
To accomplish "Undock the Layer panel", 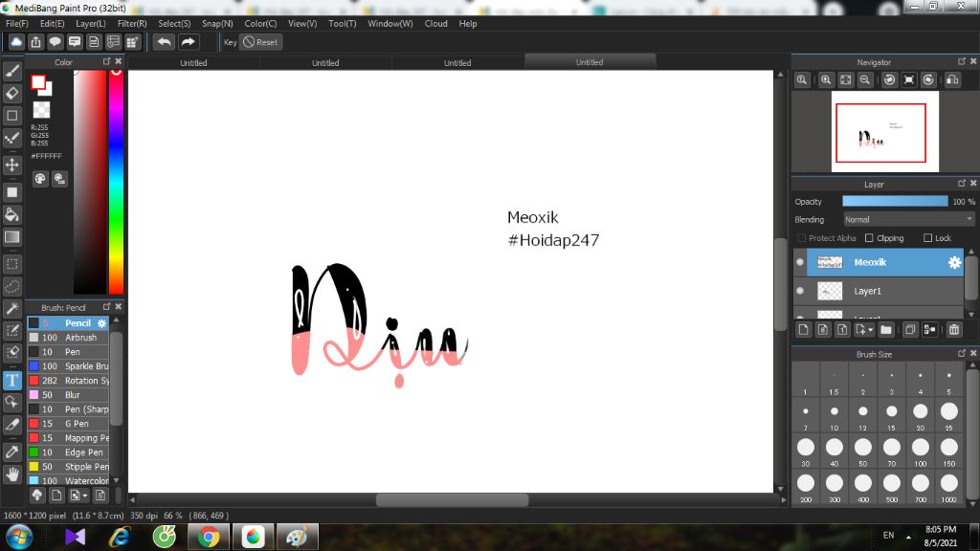I will tap(961, 183).
